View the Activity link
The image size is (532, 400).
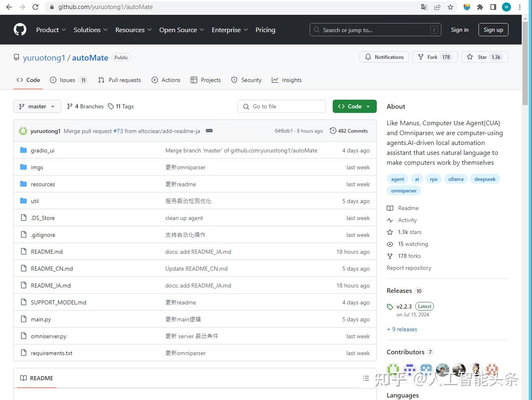tap(402, 220)
